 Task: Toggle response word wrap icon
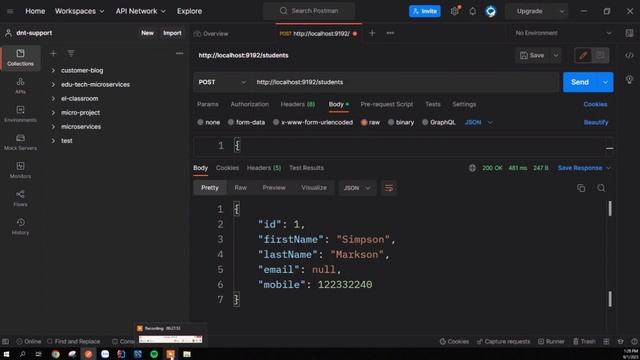389,188
